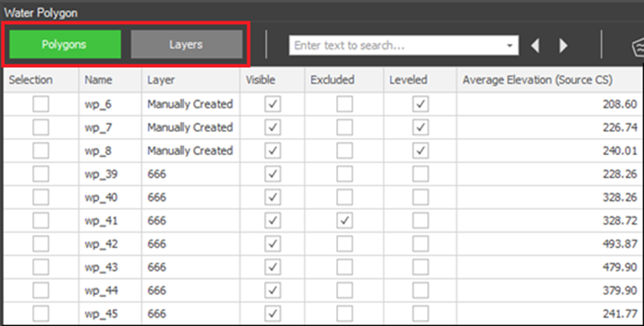Screen dimensions: 644x326
Task: Tick the Selection checkbox for wp_43
Action: coord(41,267)
